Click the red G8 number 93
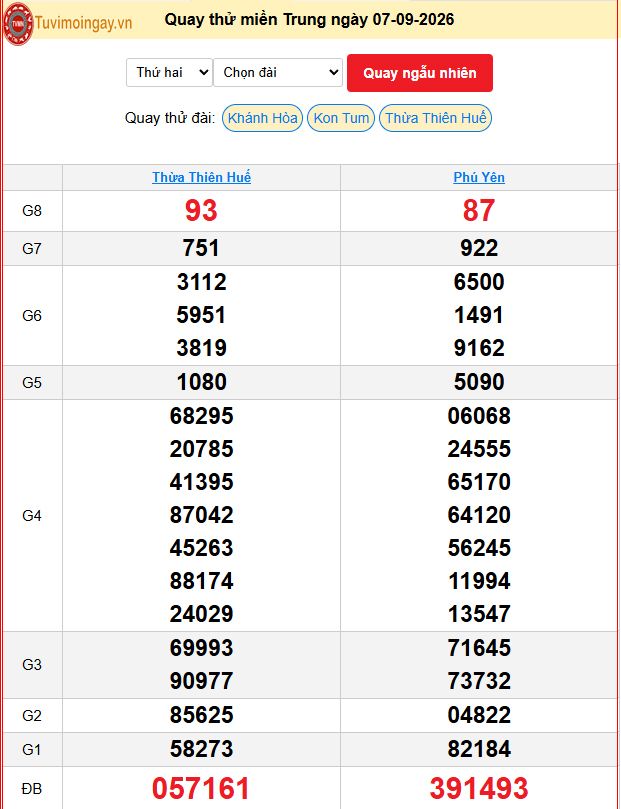 (201, 211)
